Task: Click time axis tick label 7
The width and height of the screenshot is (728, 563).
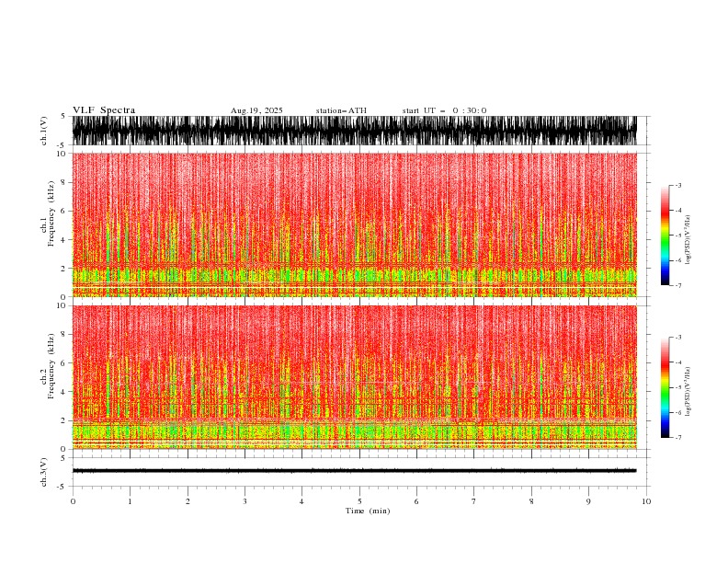Action: pos(474,501)
